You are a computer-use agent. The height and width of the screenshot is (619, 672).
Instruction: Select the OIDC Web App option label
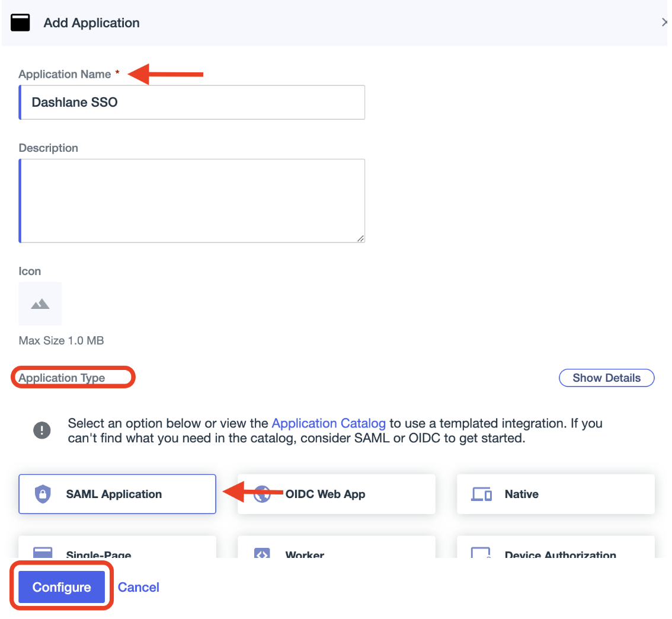pos(325,494)
